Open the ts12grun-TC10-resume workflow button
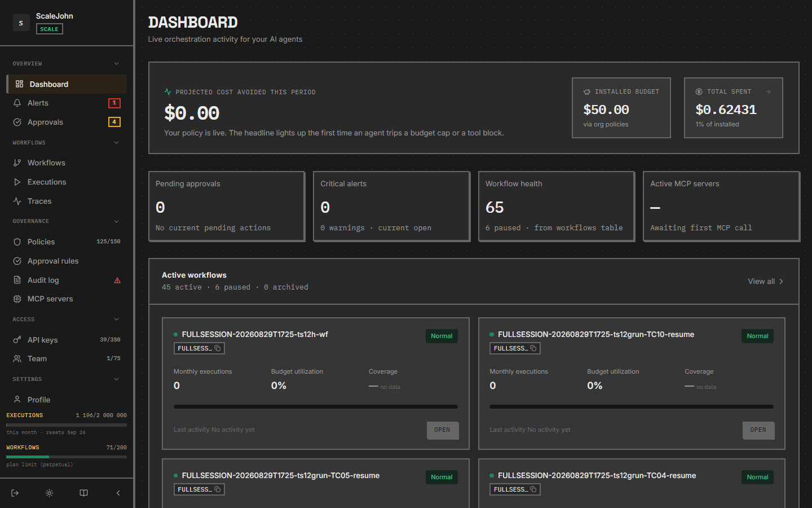Screen dimensions: 812x508 (x=758, y=430)
